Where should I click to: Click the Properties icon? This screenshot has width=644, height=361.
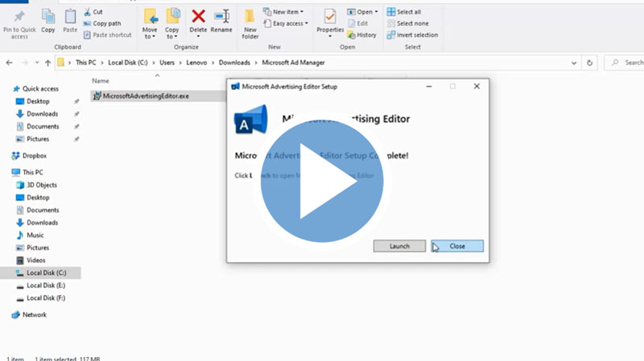point(330,17)
